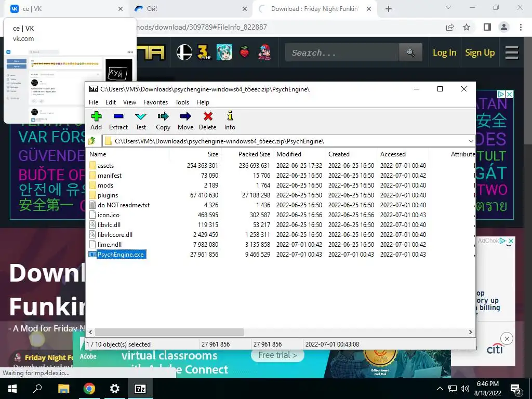Click the Log In link
This screenshot has height=399, width=532.
coord(445,52)
